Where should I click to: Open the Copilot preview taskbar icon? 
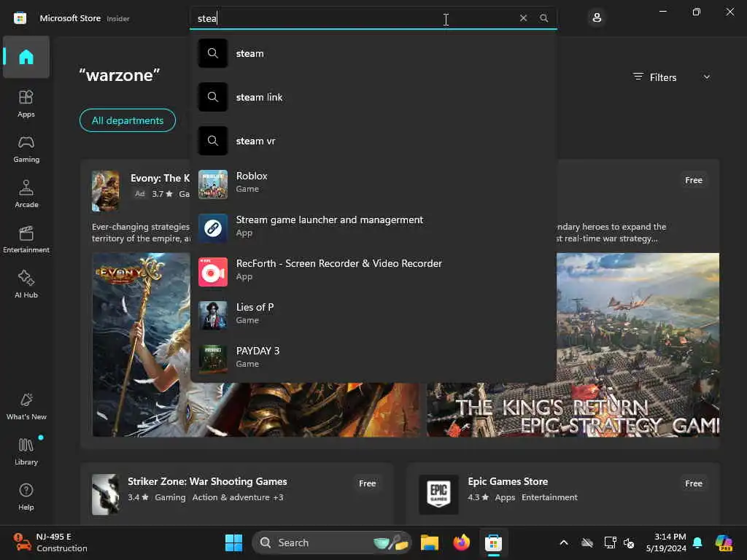coord(724,542)
